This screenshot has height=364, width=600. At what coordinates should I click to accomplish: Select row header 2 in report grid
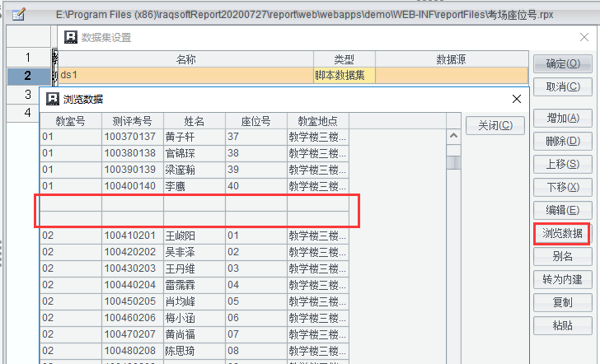28,76
